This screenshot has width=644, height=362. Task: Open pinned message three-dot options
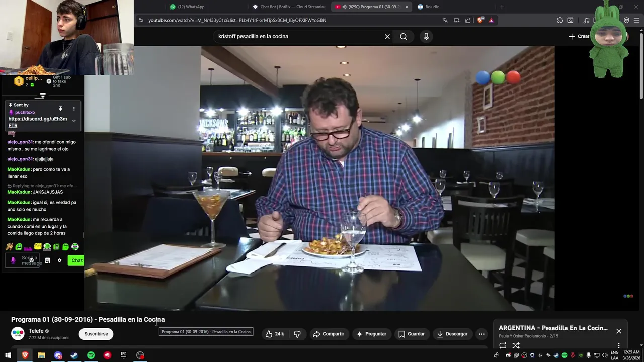coord(74,109)
